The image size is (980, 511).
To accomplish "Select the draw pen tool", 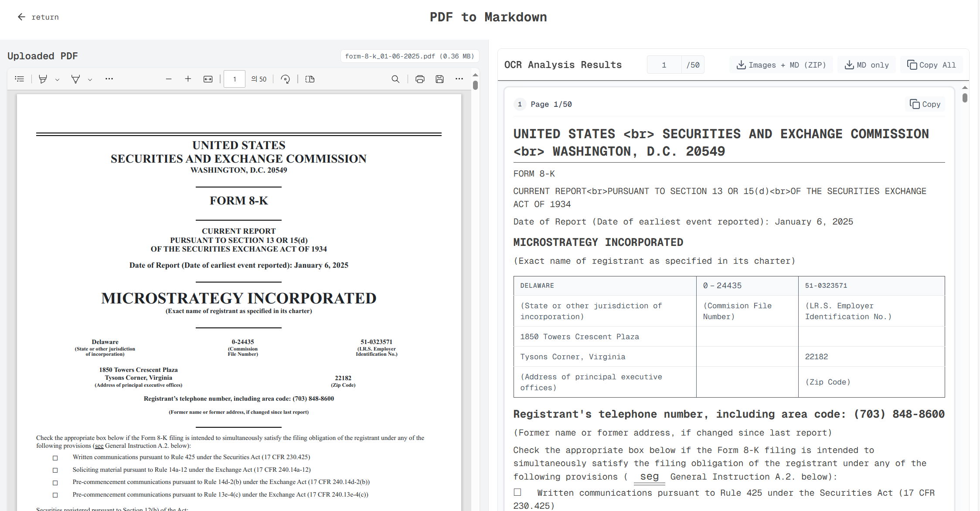I will (x=75, y=79).
